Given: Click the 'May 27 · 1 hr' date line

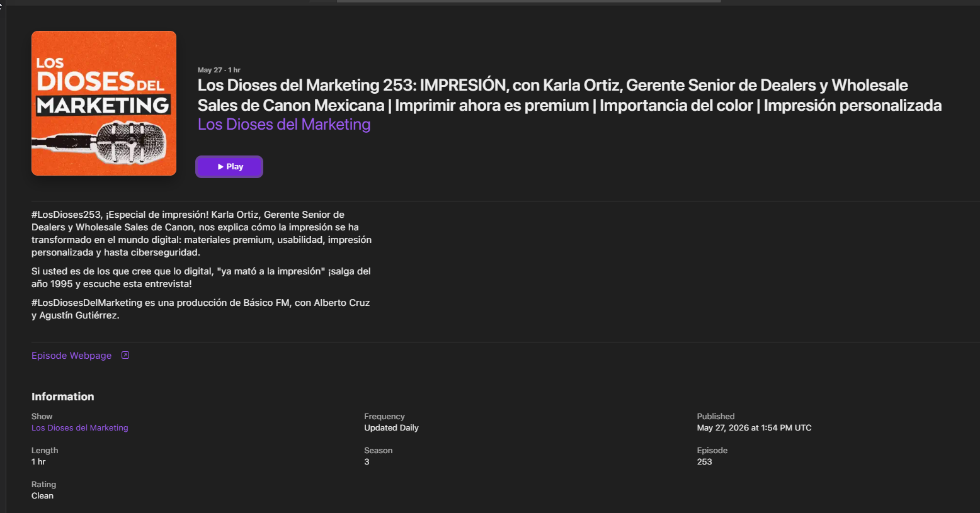Looking at the screenshot, I should 219,70.
